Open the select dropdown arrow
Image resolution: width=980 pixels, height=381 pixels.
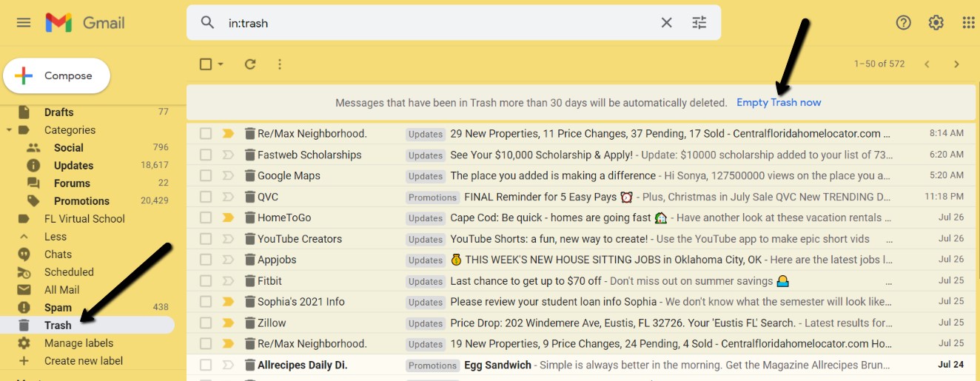(x=221, y=64)
